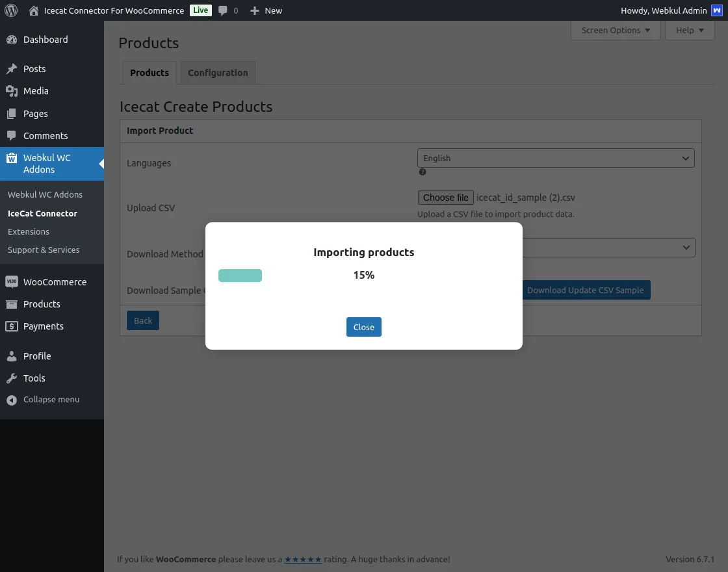The image size is (728, 572).
Task: Open Payments menu item
Action: pyautogui.click(x=52, y=326)
